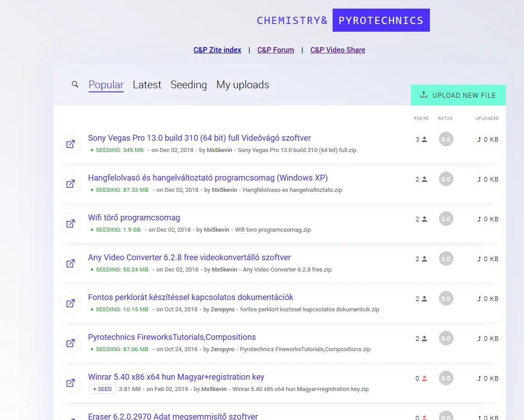Open Any Video Converter 6.2.8 title link
The image size is (524, 420).
click(190, 257)
